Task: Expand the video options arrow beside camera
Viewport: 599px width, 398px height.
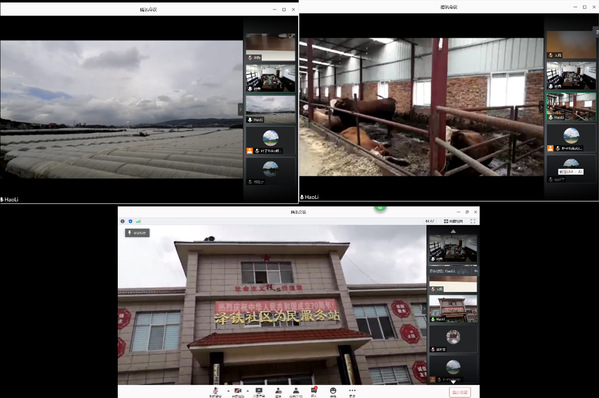Action: [248, 391]
